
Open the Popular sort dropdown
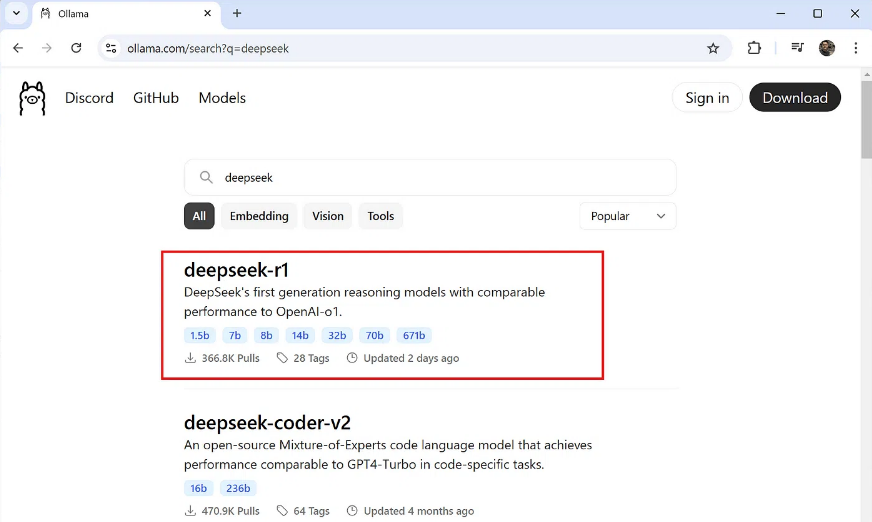[x=628, y=216]
